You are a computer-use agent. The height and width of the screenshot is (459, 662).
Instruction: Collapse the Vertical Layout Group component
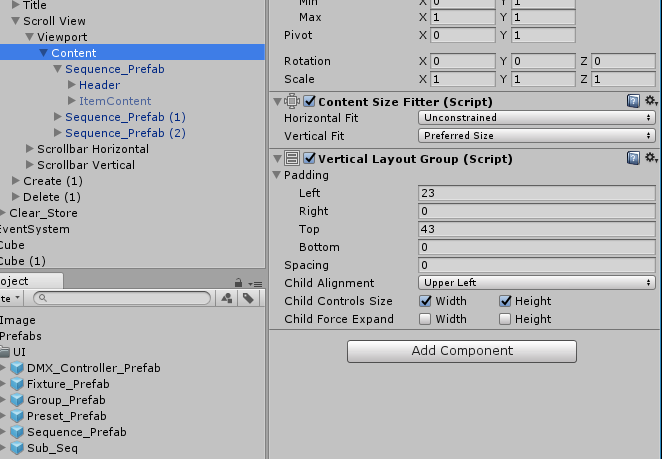[277, 159]
